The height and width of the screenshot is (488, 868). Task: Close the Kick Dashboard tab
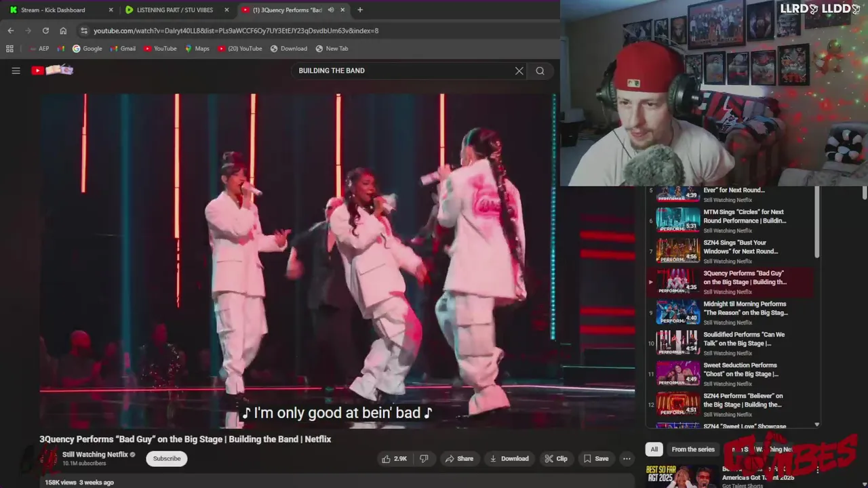[111, 10]
